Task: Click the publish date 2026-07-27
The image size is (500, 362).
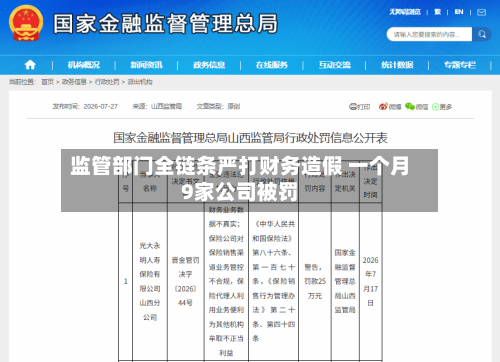Action: (100, 107)
